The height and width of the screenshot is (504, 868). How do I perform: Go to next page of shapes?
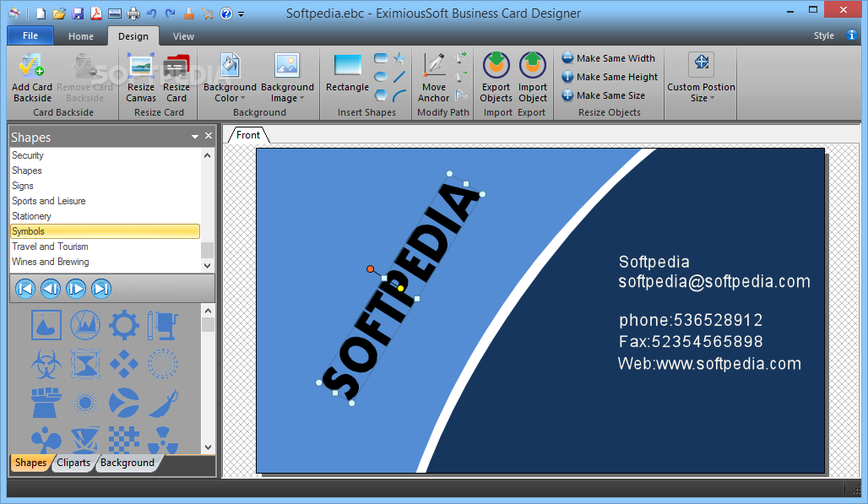click(x=76, y=289)
